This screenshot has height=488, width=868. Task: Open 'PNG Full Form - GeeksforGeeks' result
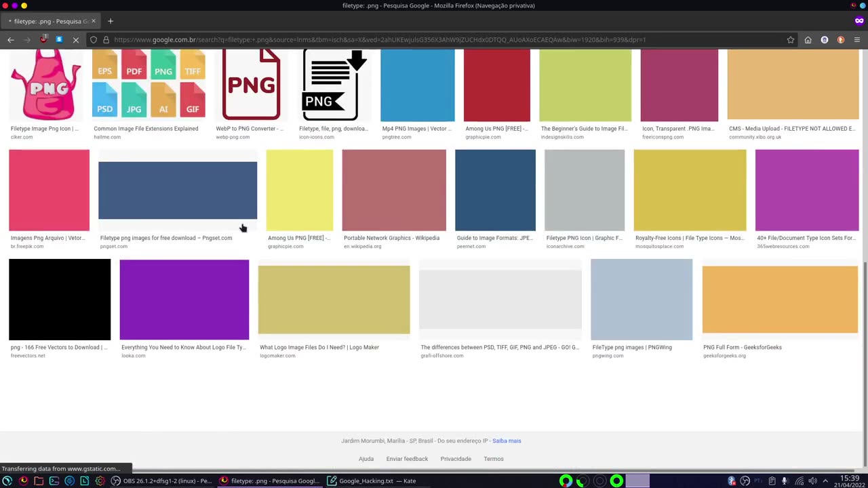pyautogui.click(x=743, y=347)
